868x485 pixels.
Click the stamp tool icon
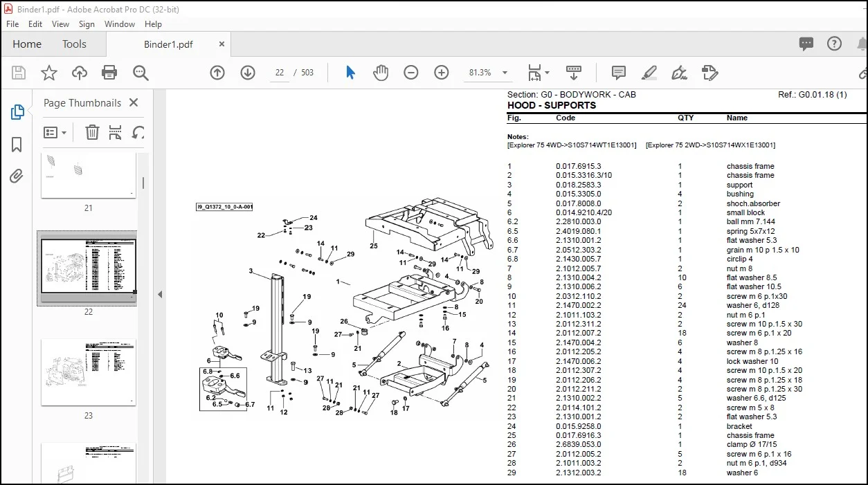pyautogui.click(x=709, y=73)
